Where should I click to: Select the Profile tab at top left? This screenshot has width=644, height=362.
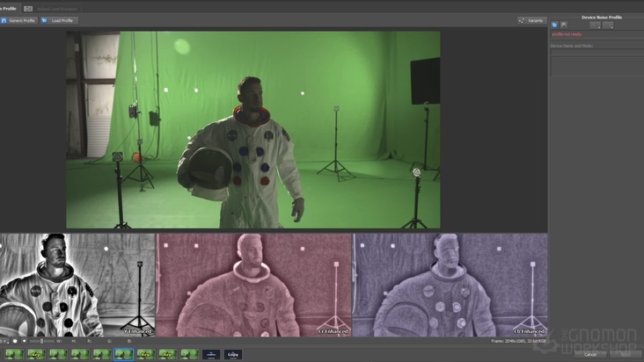coord(9,9)
